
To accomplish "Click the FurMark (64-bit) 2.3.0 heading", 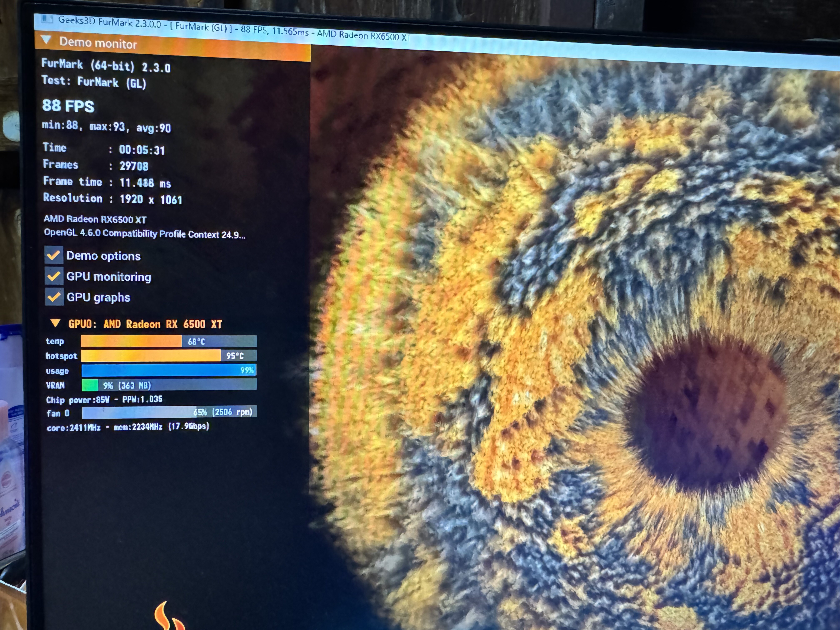I will click(x=106, y=65).
